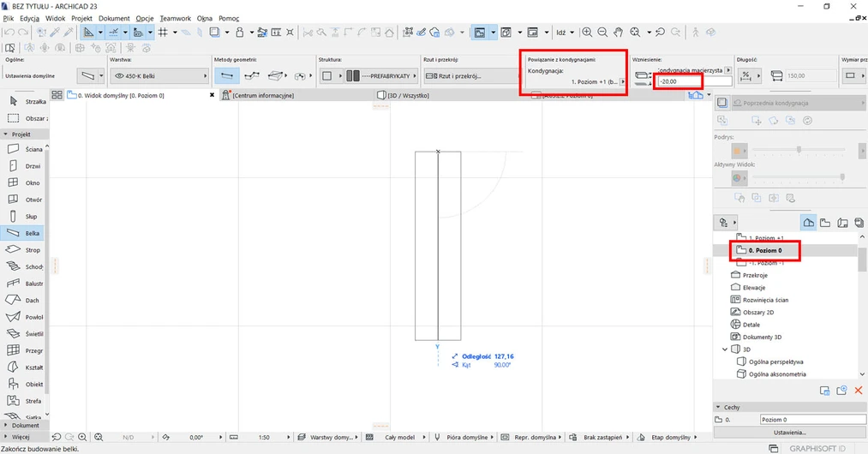Select the Belka (beam) tool
The height and width of the screenshot is (454, 868).
click(25, 233)
